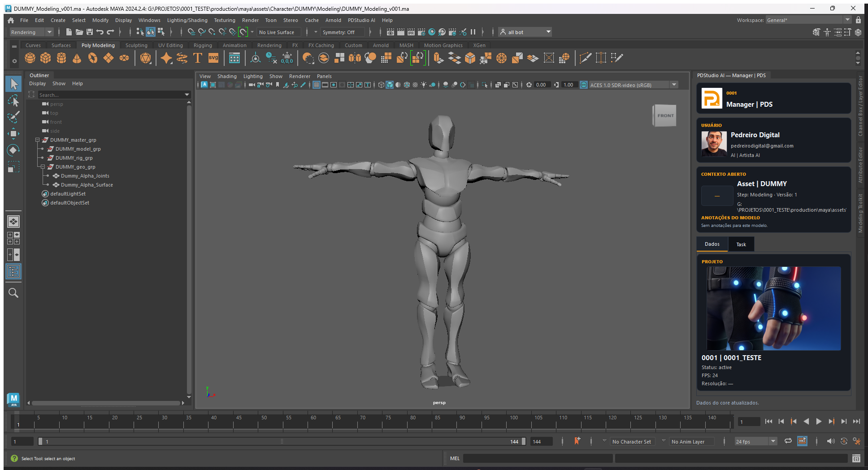The height and width of the screenshot is (470, 868).
Task: Open the Workspace General dropdown
Action: [808, 20]
